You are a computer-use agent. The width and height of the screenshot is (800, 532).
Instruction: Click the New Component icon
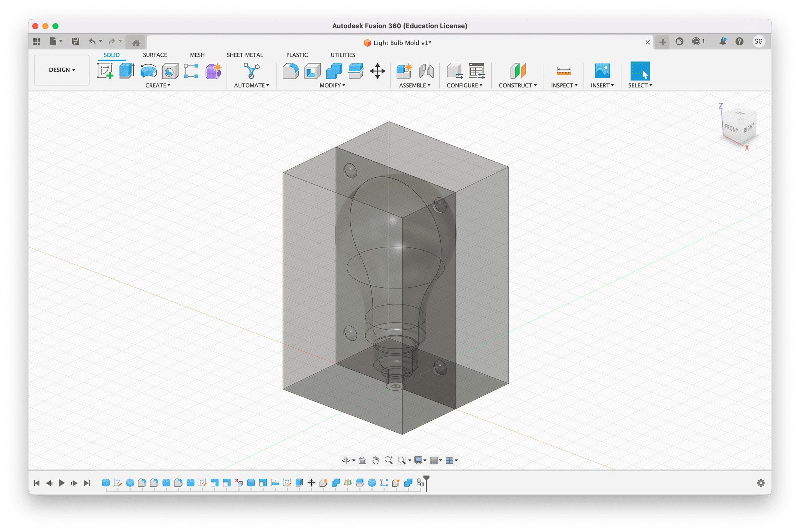[404, 71]
